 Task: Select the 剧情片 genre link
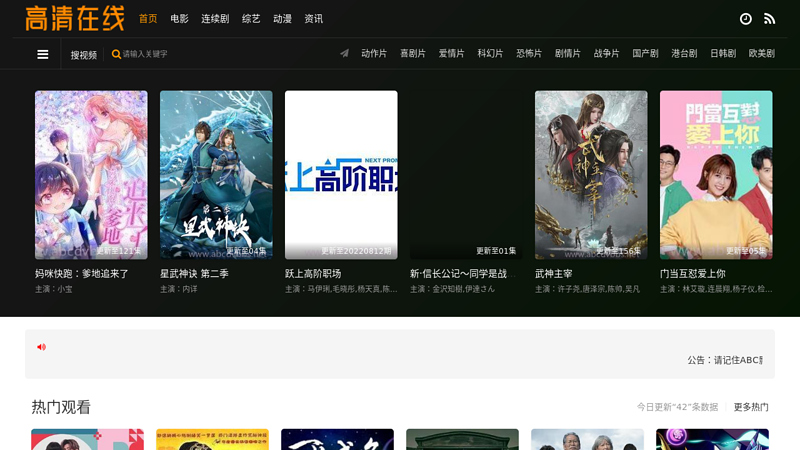click(568, 54)
